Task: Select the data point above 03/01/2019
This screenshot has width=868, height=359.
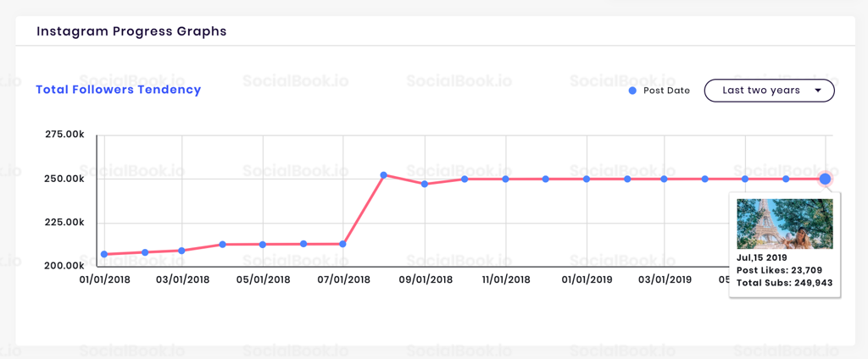Action: click(x=665, y=179)
